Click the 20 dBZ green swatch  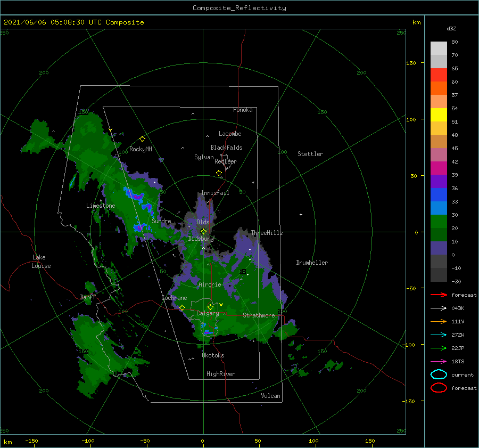tap(439, 222)
